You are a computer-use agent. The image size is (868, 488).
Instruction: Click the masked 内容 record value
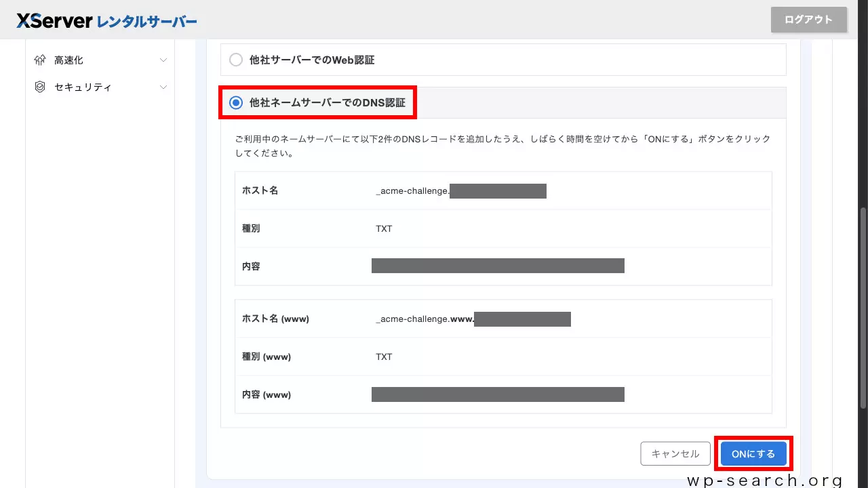tap(498, 266)
